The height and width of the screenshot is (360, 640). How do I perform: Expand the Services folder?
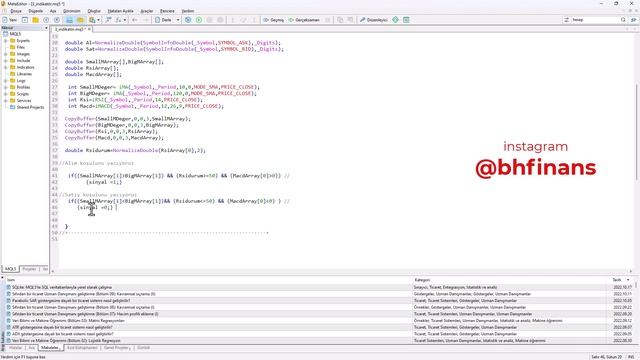tap(6, 100)
